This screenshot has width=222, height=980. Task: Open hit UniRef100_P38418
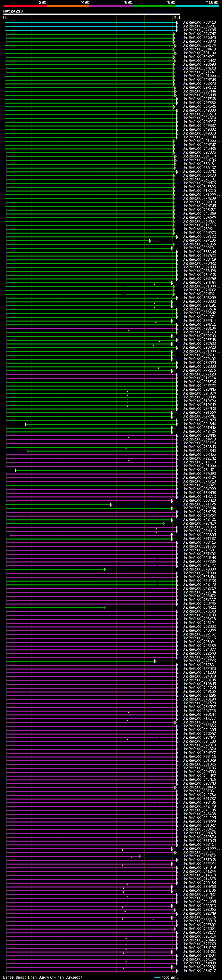[x=199, y=23]
